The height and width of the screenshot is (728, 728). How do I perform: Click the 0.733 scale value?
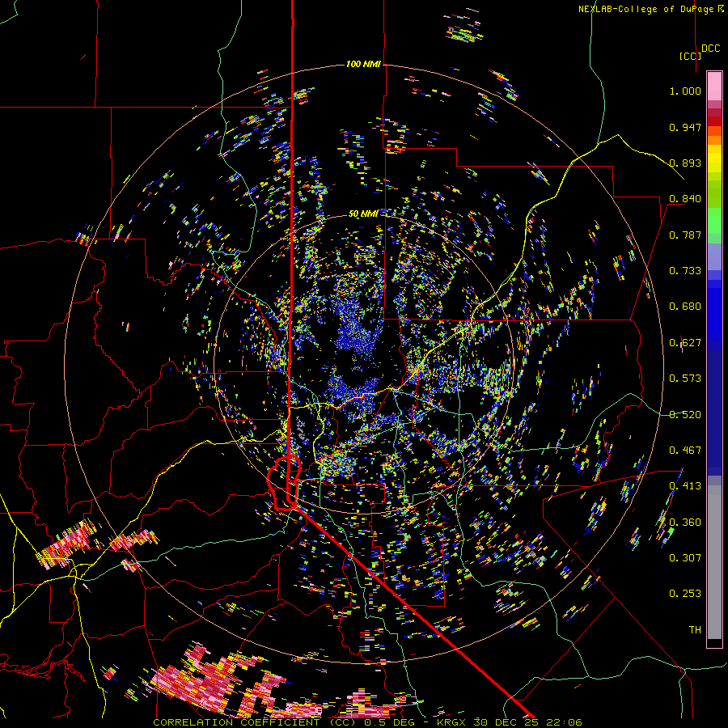point(685,271)
